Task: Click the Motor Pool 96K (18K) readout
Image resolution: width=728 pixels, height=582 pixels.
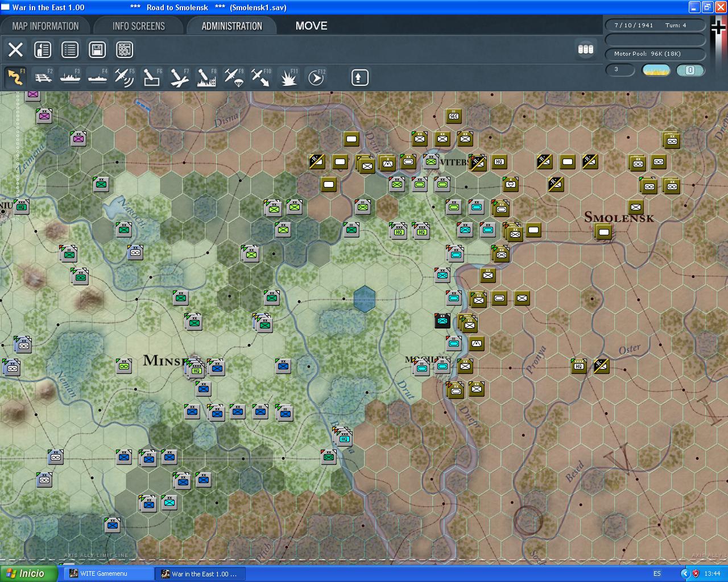Action: point(655,54)
